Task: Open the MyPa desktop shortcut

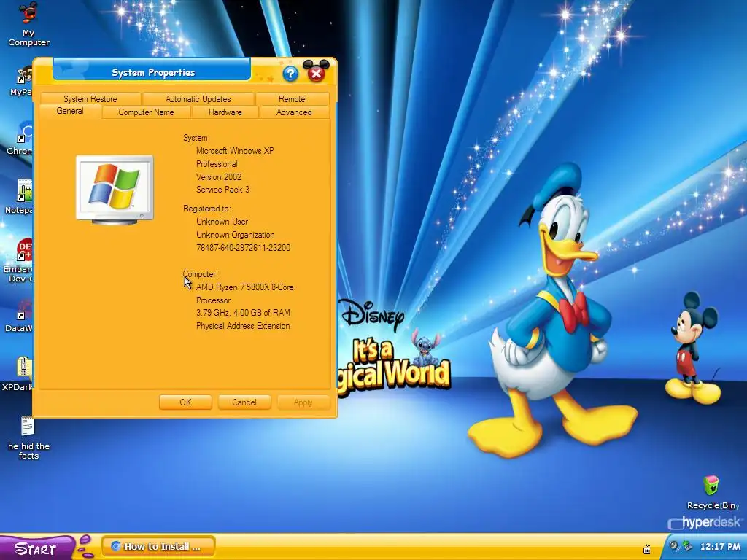Action: 22,82
